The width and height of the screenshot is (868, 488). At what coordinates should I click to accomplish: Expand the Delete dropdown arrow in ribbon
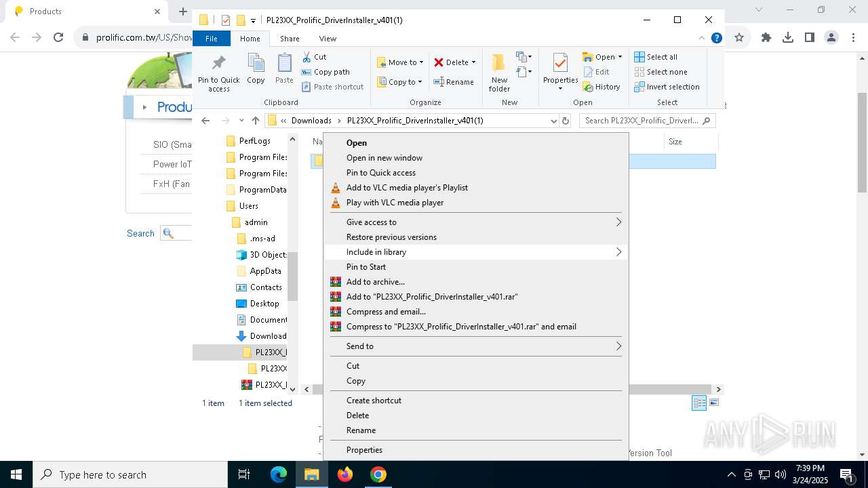tap(473, 62)
